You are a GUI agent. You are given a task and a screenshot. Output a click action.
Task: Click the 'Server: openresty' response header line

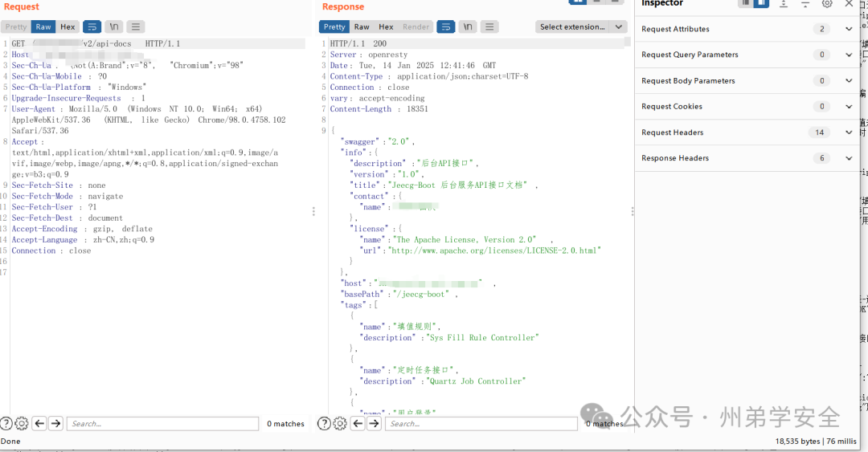[369, 55]
